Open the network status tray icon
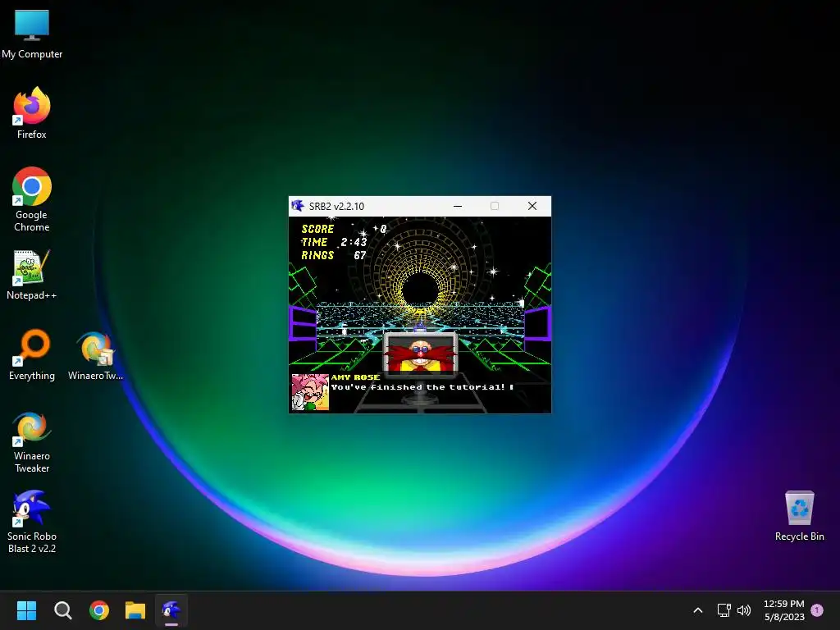The width and height of the screenshot is (840, 630). 724,610
